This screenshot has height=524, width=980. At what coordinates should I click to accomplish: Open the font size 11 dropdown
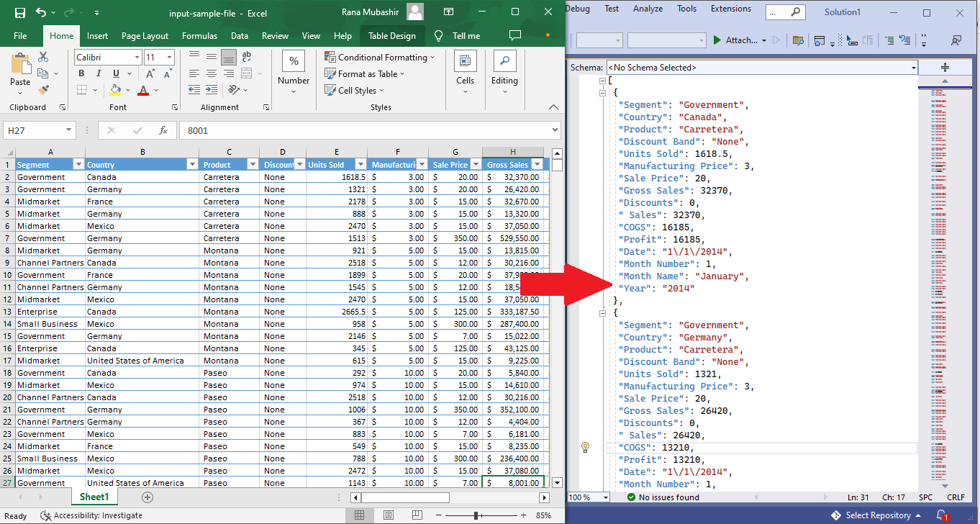[169, 57]
